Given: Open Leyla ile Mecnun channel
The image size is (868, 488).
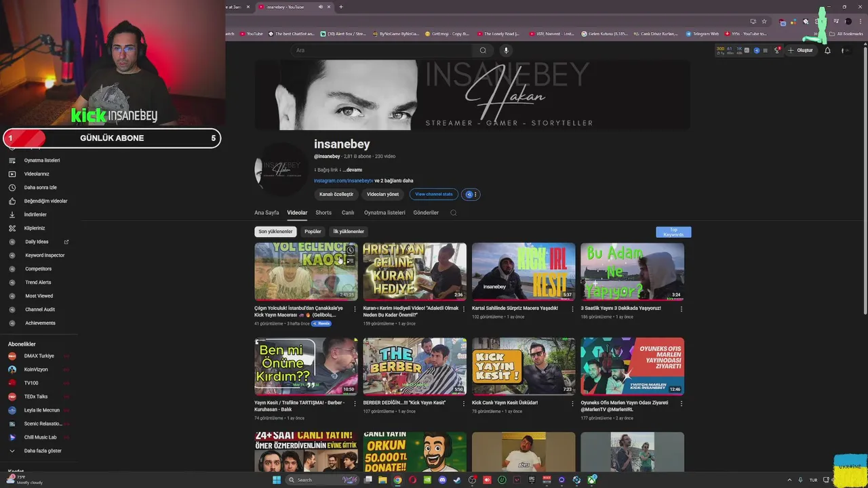Looking at the screenshot, I should [x=41, y=410].
